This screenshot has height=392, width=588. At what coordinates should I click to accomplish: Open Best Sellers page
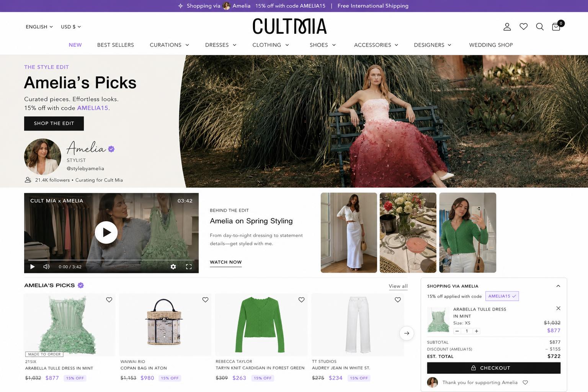(116, 45)
